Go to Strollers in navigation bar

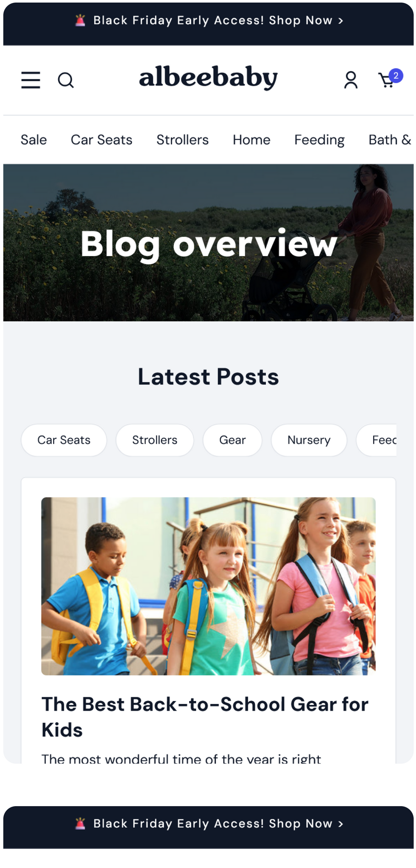182,139
